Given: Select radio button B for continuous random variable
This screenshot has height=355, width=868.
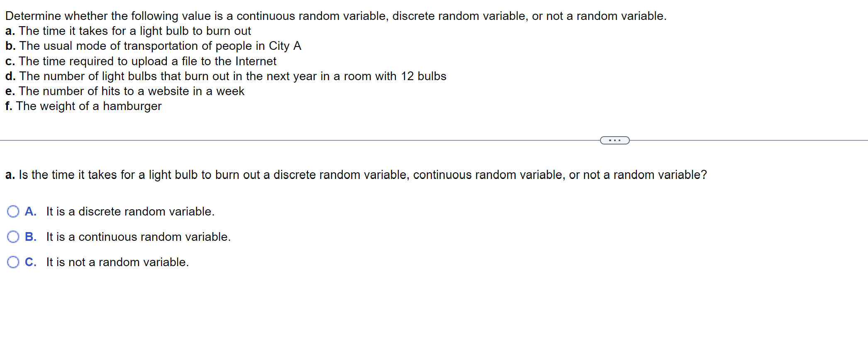Looking at the screenshot, I should (x=13, y=237).
